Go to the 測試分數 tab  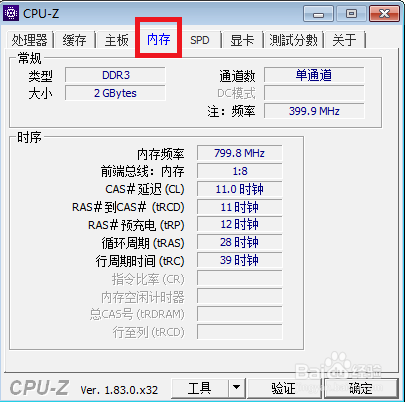293,40
